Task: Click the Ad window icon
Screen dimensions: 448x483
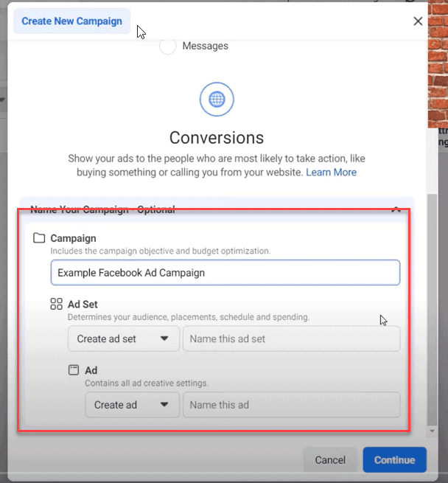Action: point(74,370)
